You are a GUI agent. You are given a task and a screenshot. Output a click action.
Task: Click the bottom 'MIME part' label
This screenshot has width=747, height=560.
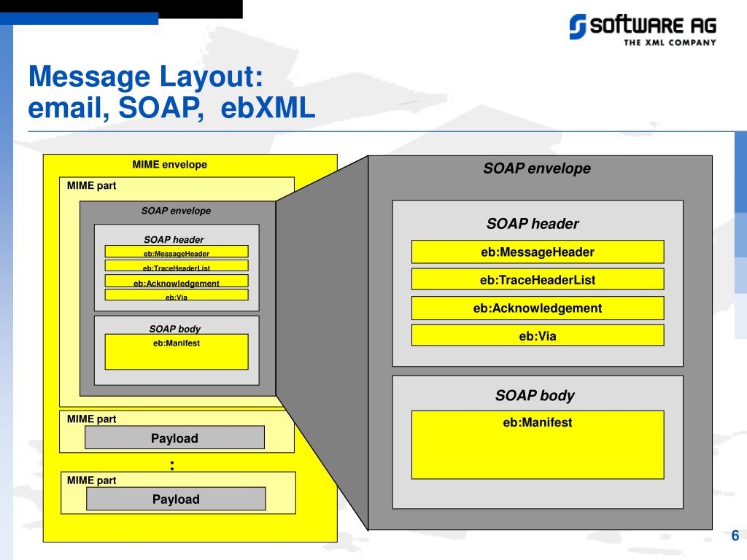(91, 480)
